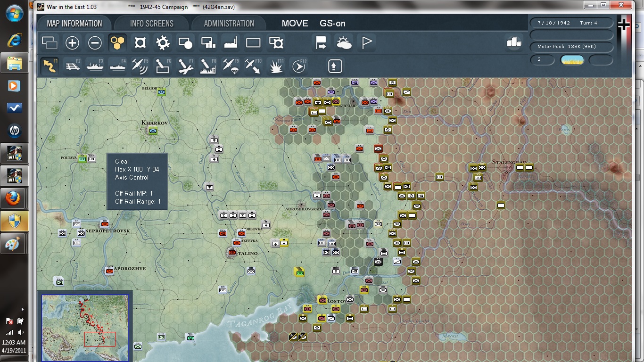Click the 'Axis Control' tooltip line
The image size is (644, 362).
tap(132, 178)
